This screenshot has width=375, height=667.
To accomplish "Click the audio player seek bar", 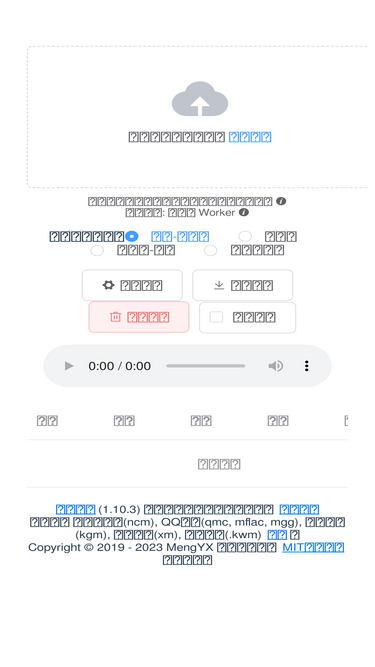I will 206,366.
